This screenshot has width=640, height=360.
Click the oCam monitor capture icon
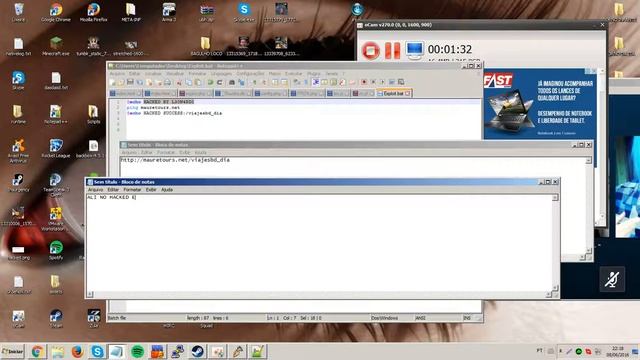point(415,50)
